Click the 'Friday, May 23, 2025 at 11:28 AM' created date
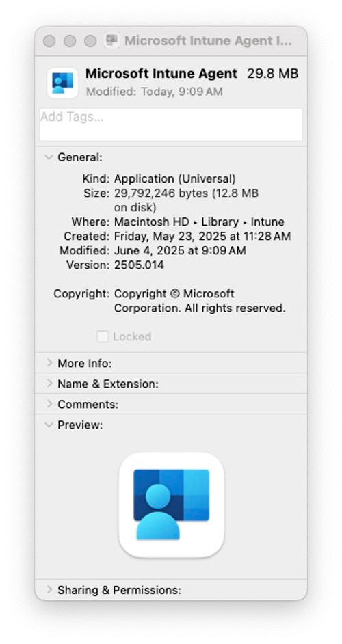 pyautogui.click(x=202, y=236)
